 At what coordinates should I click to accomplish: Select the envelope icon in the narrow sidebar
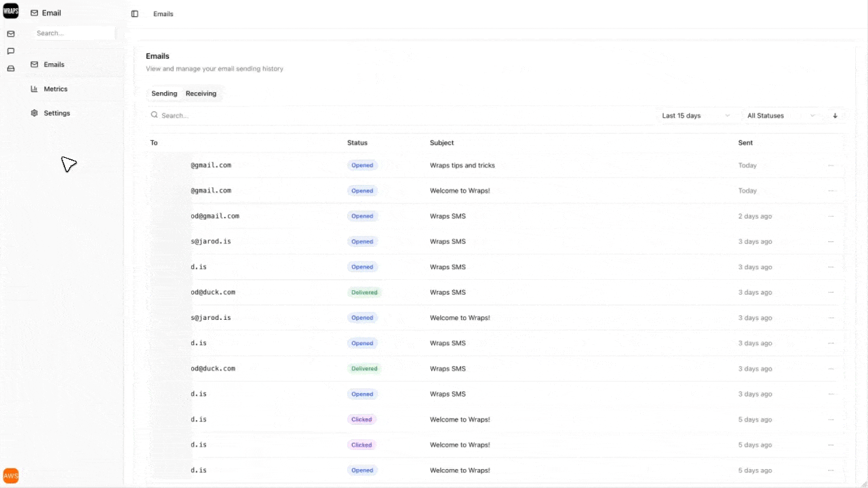[10, 33]
